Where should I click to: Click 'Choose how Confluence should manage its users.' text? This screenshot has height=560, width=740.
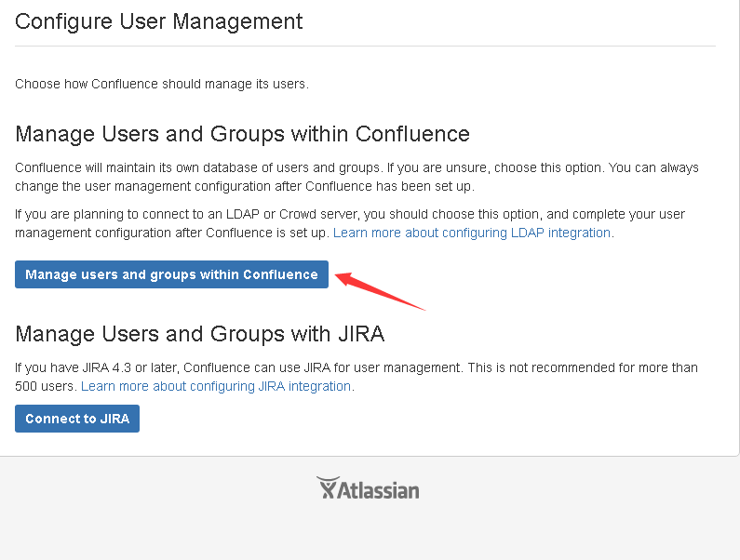point(162,84)
